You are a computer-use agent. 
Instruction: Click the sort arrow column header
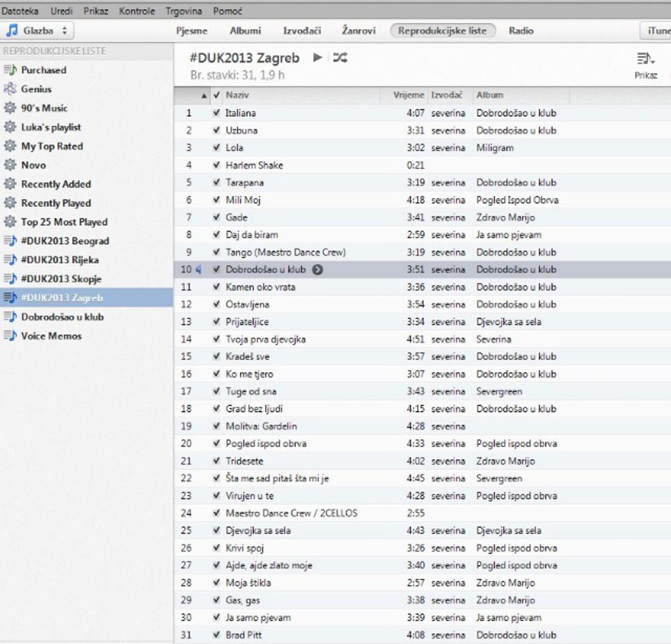click(x=204, y=95)
